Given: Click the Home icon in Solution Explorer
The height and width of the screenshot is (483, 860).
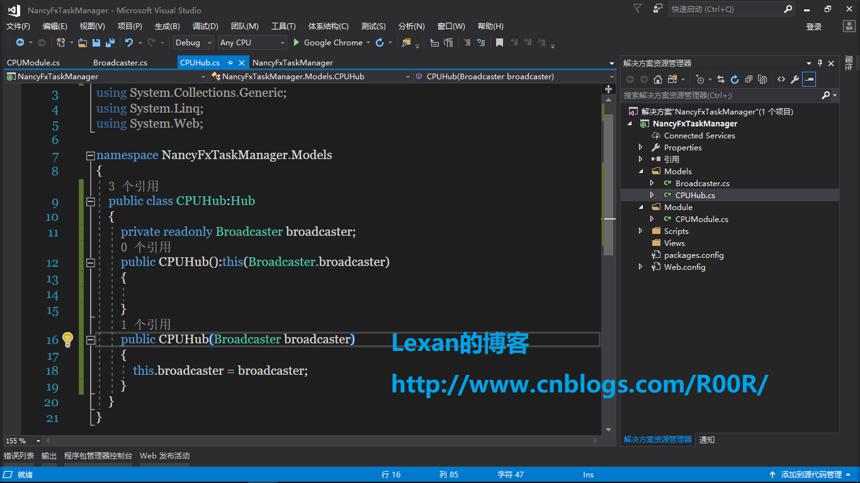Looking at the screenshot, I should click(658, 79).
